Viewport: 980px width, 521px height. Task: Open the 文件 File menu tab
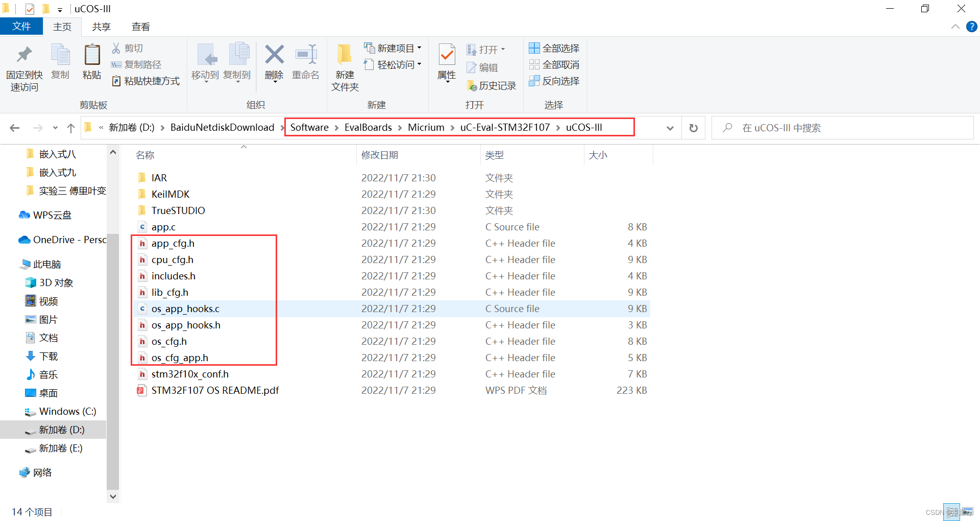(x=21, y=27)
